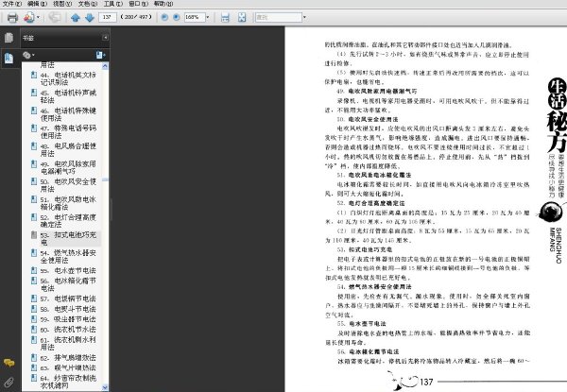
Task: Go to next page with down arrow
Action: pos(90,17)
